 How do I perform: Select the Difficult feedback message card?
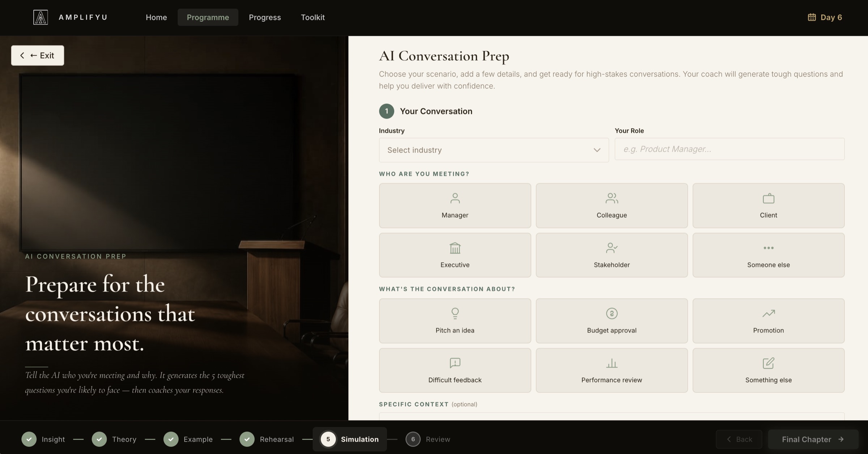coord(455,370)
